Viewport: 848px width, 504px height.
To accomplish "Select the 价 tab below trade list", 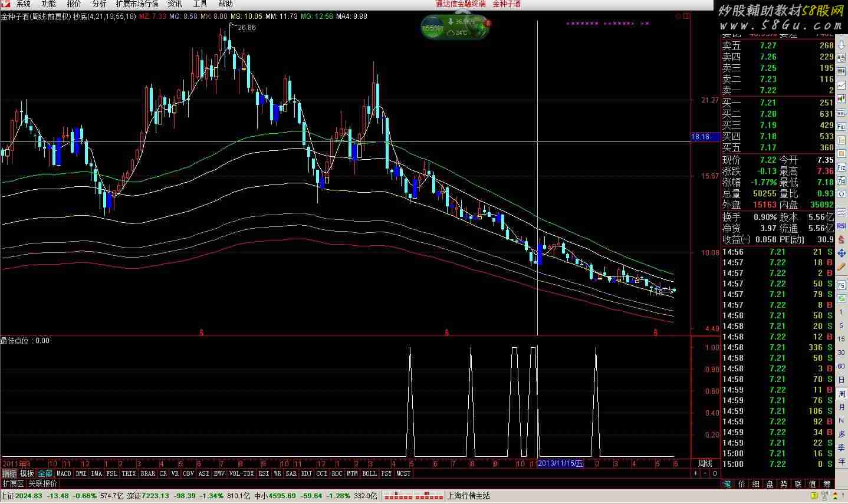I will (741, 484).
